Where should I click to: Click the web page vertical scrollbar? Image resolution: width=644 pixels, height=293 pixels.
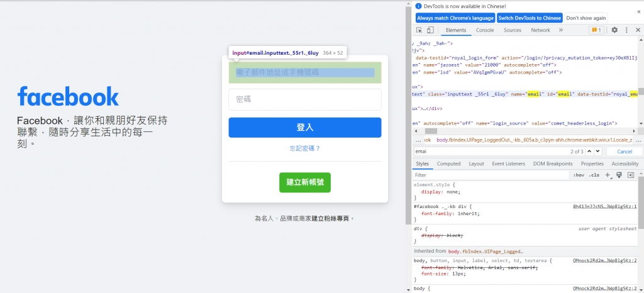coord(408,115)
